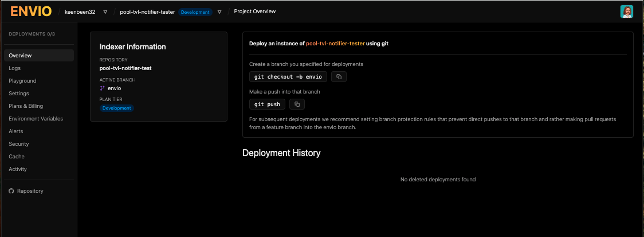This screenshot has height=237, width=644.
Task: Go to the Cache page
Action: click(17, 157)
